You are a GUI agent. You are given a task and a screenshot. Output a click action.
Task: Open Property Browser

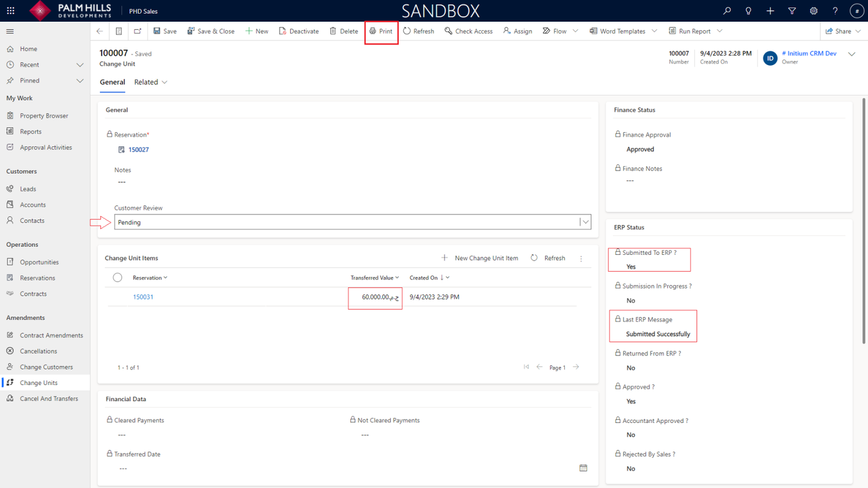45,115
